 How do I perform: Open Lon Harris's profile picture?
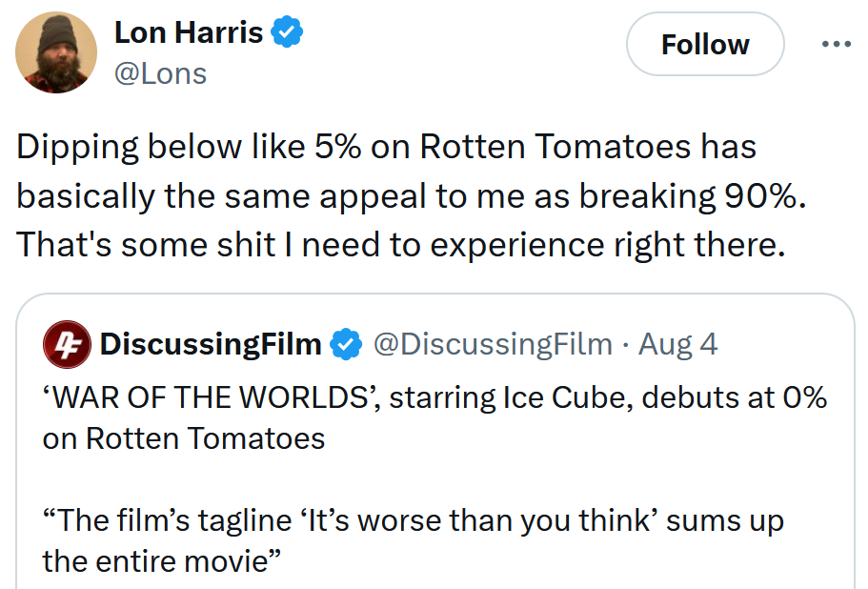[58, 52]
